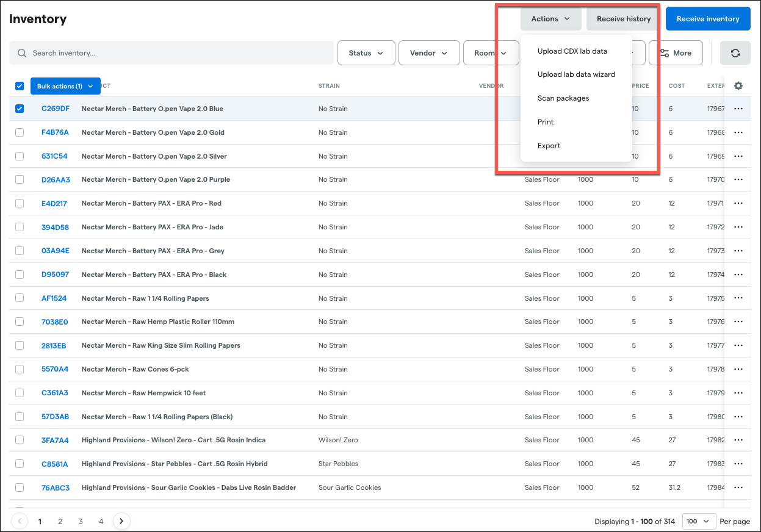This screenshot has width=761, height=532.
Task: Open package link D95097
Action: click(55, 275)
